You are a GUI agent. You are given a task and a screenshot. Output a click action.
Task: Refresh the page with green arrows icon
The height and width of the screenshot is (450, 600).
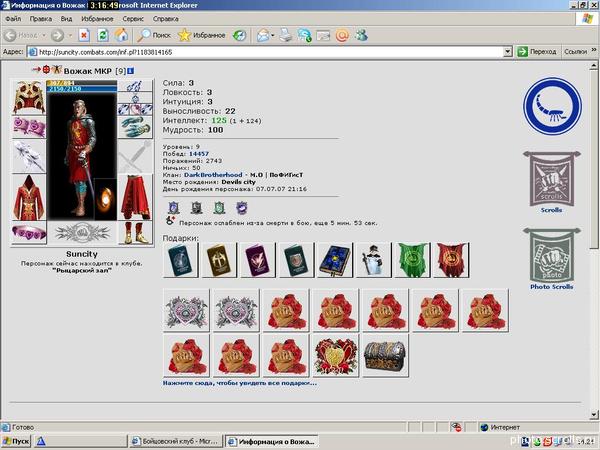pyautogui.click(x=103, y=35)
